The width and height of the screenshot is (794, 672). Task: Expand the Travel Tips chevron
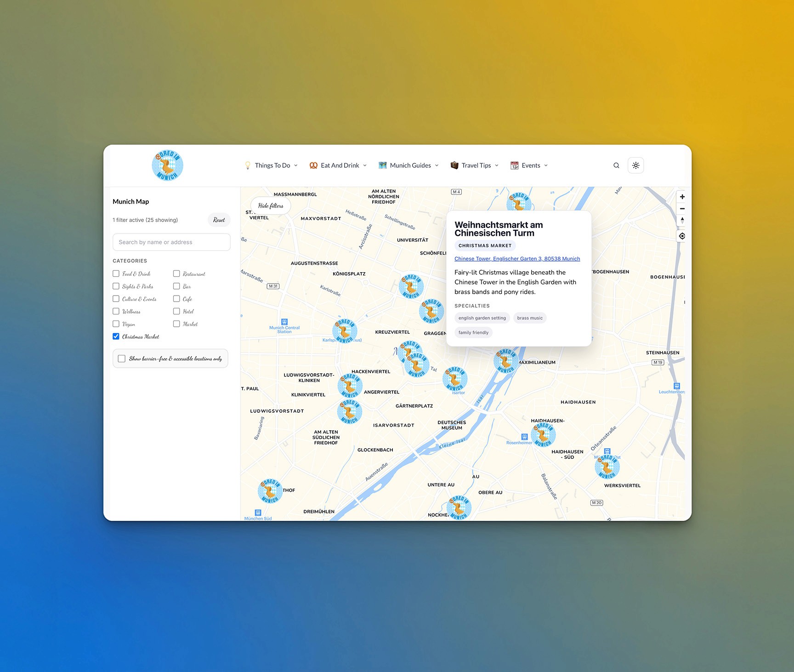tap(497, 165)
